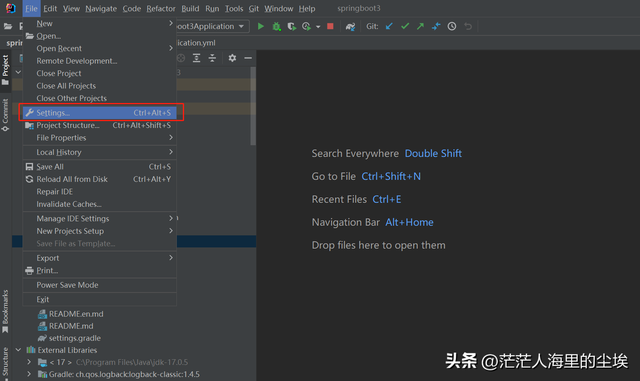Expand all in the Project panel

click(x=196, y=58)
